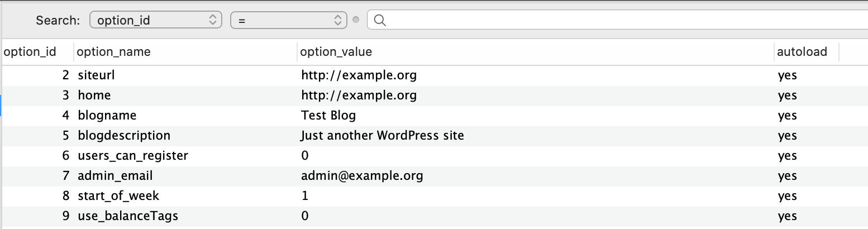Click the option_value column header
The image size is (868, 229).
pos(336,52)
